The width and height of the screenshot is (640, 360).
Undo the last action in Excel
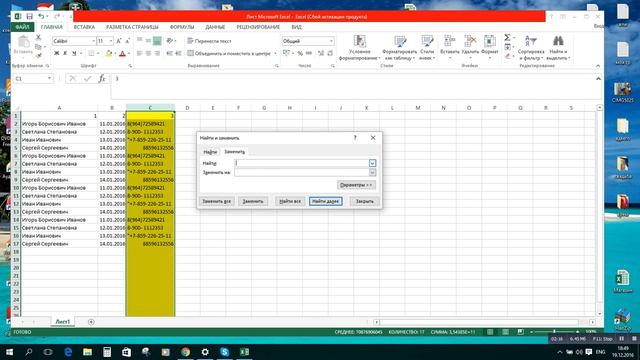[x=41, y=16]
